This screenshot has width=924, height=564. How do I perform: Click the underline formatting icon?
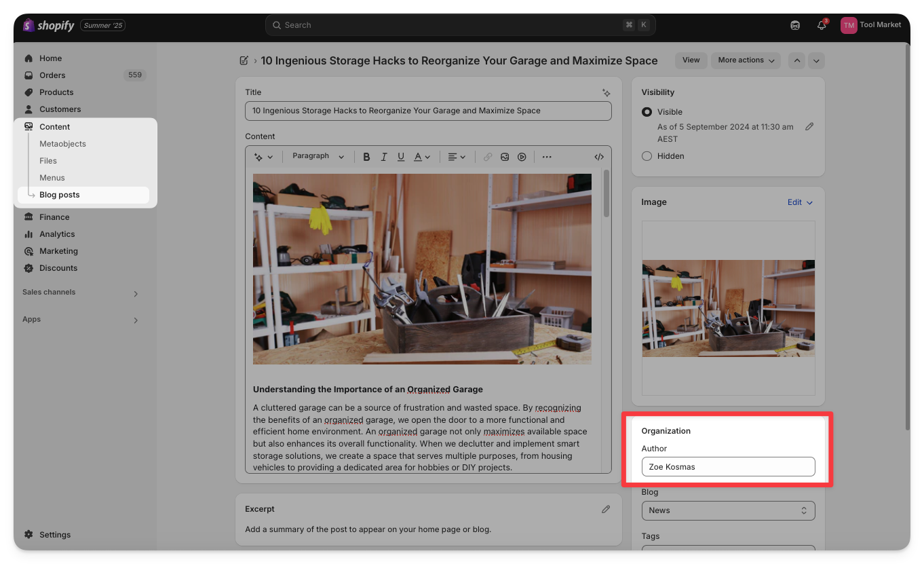pyautogui.click(x=401, y=157)
